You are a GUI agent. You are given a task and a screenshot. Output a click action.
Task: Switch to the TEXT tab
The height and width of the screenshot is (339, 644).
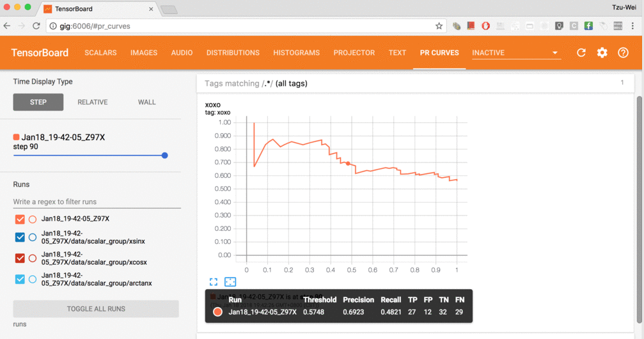pos(397,52)
